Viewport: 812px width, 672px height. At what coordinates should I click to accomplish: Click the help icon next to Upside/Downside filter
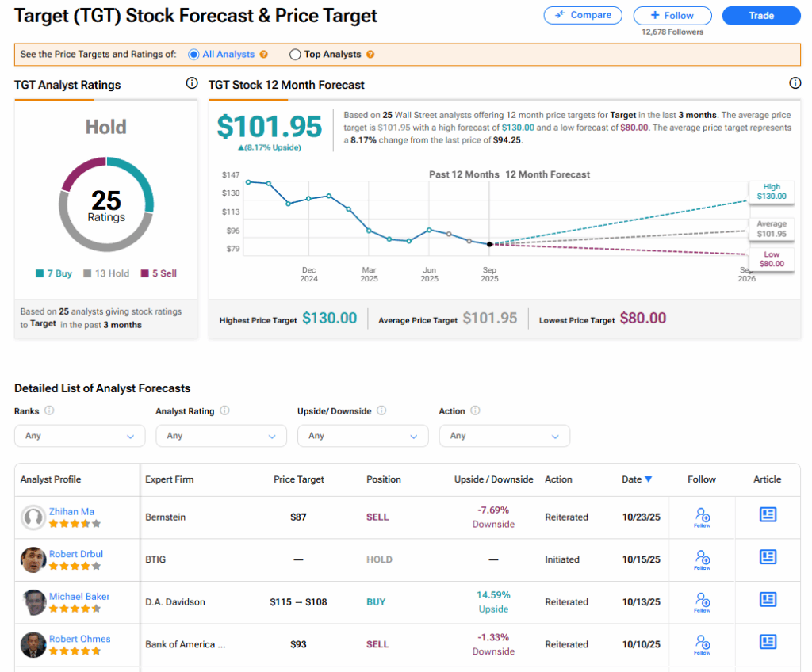click(381, 410)
